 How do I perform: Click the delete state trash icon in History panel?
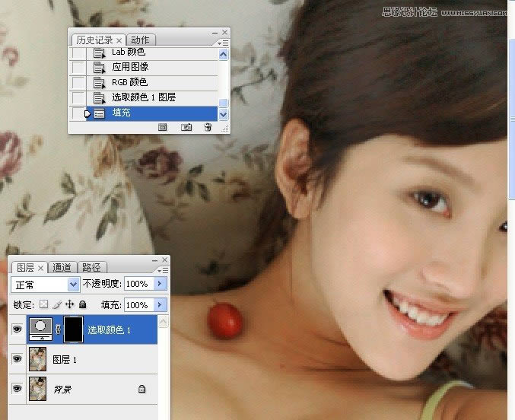207,128
